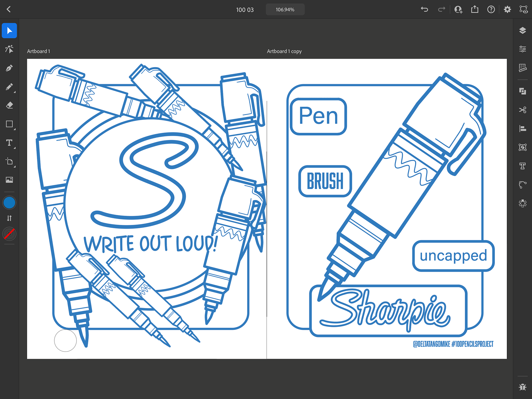Select the large S lettering
Screen dimensions: 532x399
[x=144, y=180]
